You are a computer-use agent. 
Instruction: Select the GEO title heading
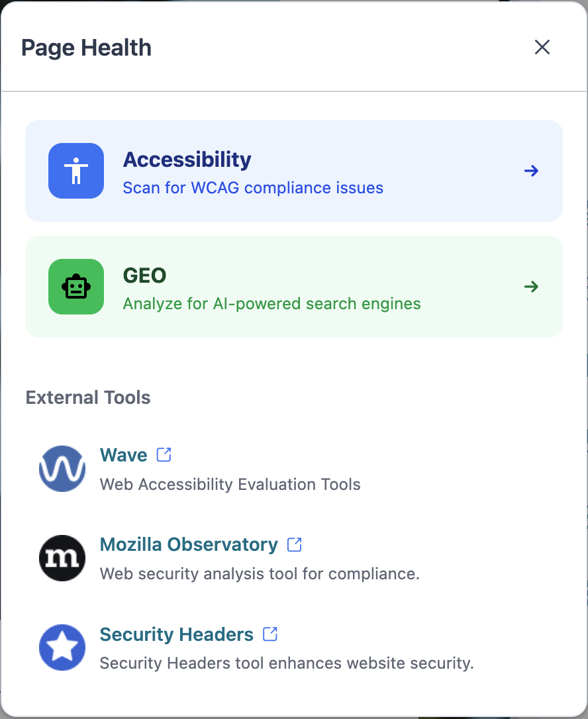(144, 275)
